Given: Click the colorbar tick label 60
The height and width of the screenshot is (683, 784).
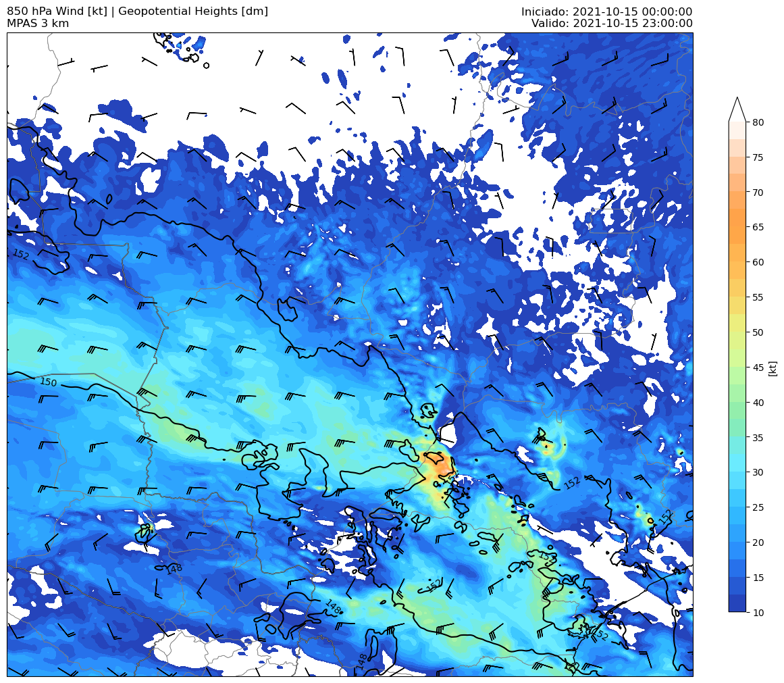Looking at the screenshot, I should [x=758, y=261].
